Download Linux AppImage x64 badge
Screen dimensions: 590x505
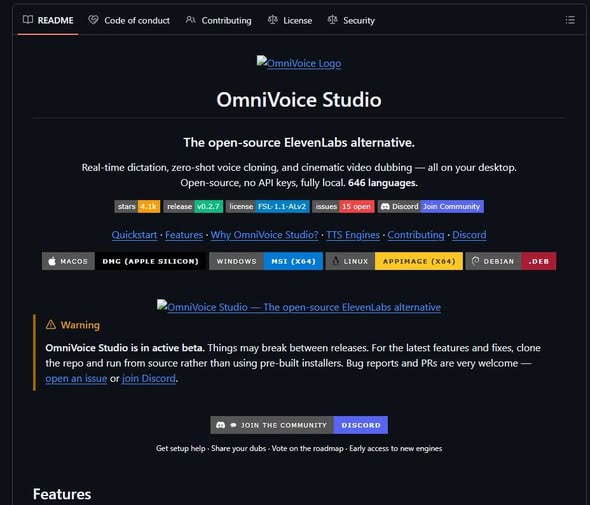pos(394,261)
